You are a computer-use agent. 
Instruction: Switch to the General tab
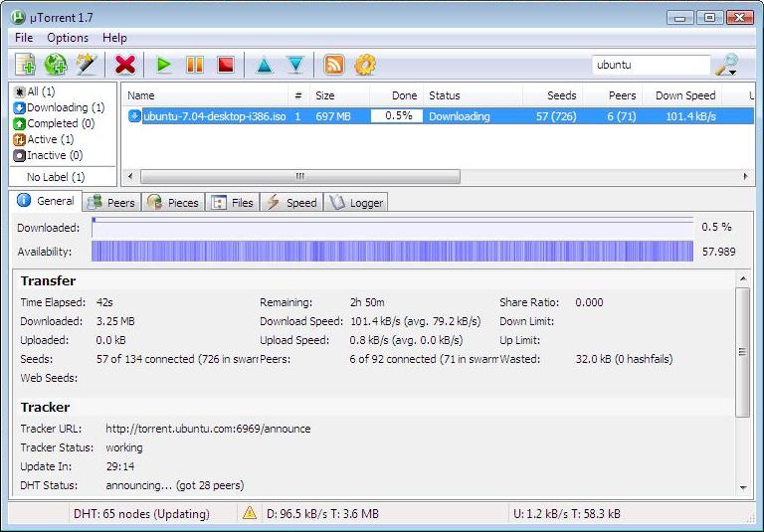tap(46, 201)
